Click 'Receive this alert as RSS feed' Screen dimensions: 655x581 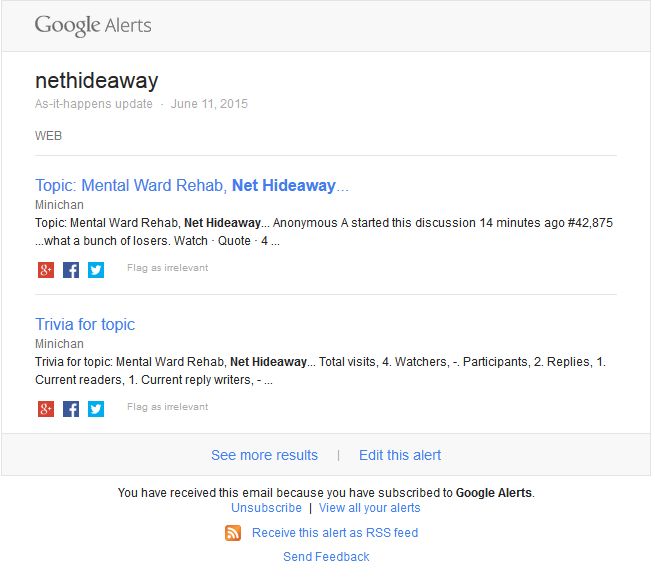(x=335, y=533)
